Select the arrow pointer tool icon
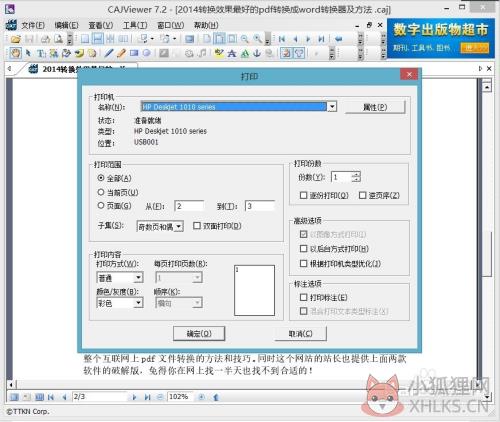This screenshot has width=500, height=422. pyautogui.click(x=28, y=53)
